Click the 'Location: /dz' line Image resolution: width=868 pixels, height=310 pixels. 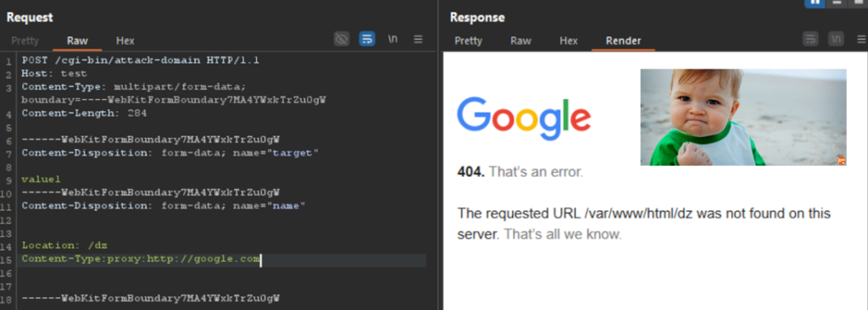[x=64, y=246]
